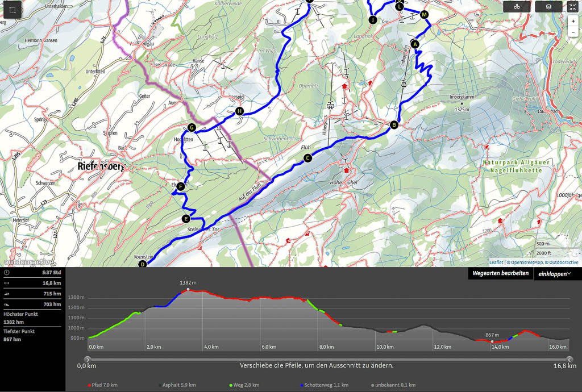Open the map layers selector
This screenshot has width=582, height=392.
pyautogui.click(x=548, y=7)
